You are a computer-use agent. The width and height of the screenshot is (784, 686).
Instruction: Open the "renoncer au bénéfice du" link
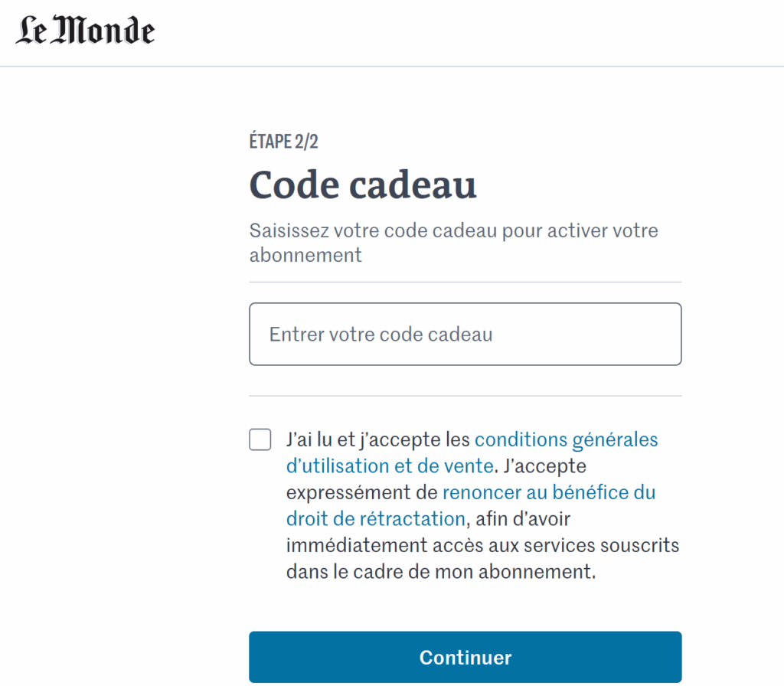tap(549, 492)
